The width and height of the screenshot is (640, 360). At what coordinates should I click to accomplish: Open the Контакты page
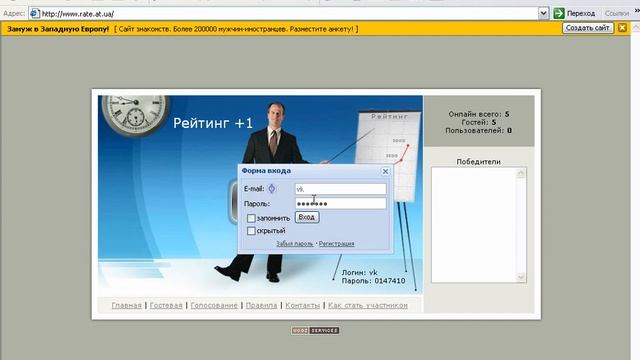(302, 305)
